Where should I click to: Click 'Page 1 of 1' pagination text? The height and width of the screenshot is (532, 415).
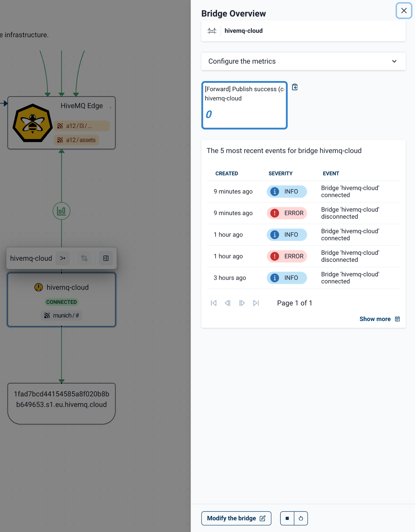[294, 303]
